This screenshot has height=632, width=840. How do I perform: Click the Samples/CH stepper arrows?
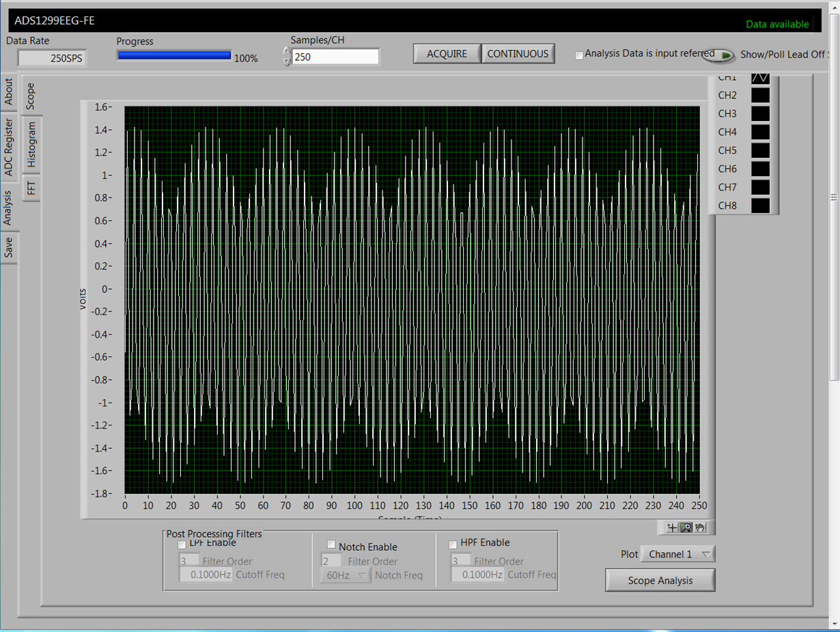coord(286,57)
